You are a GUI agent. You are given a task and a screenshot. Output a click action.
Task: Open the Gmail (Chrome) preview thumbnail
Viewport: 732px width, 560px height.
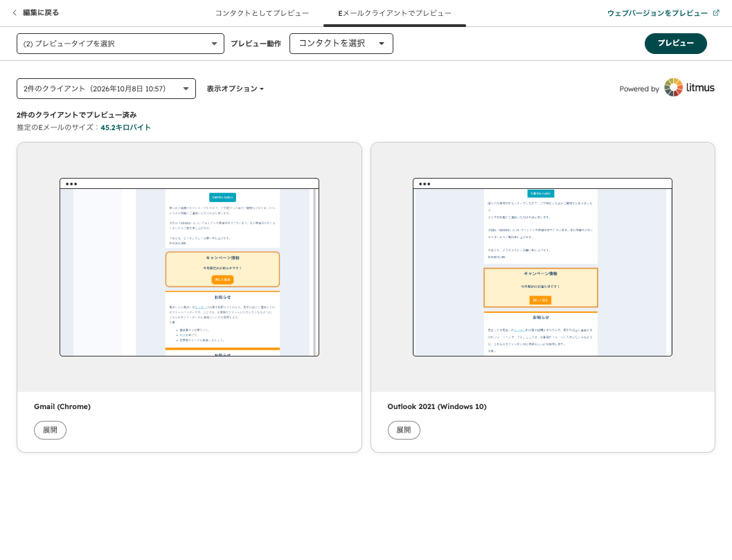(x=190, y=267)
